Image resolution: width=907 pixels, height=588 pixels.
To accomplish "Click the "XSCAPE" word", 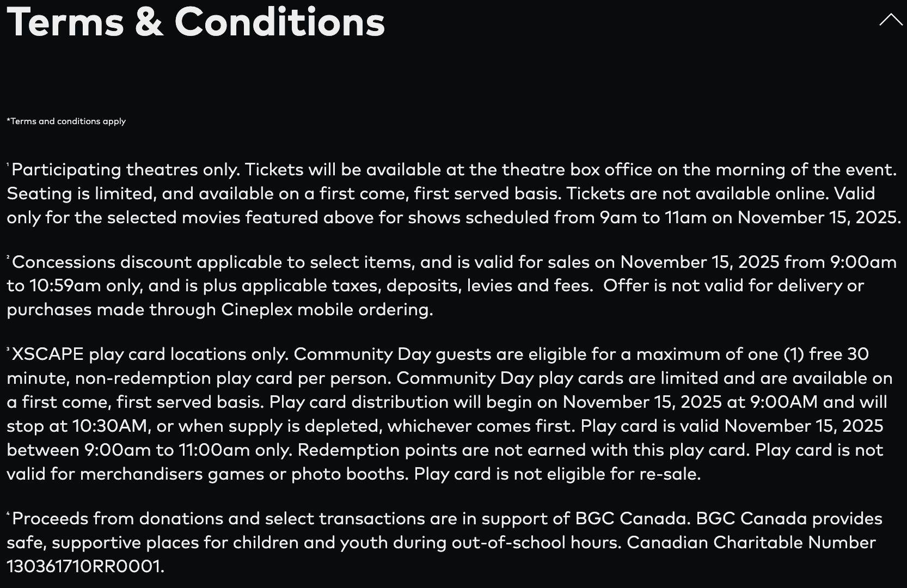I will coord(48,354).
